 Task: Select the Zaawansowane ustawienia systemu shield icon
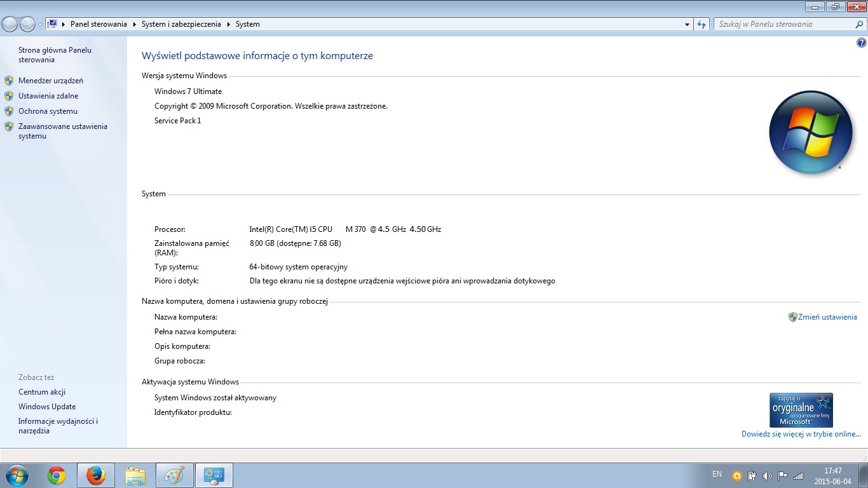click(x=9, y=126)
